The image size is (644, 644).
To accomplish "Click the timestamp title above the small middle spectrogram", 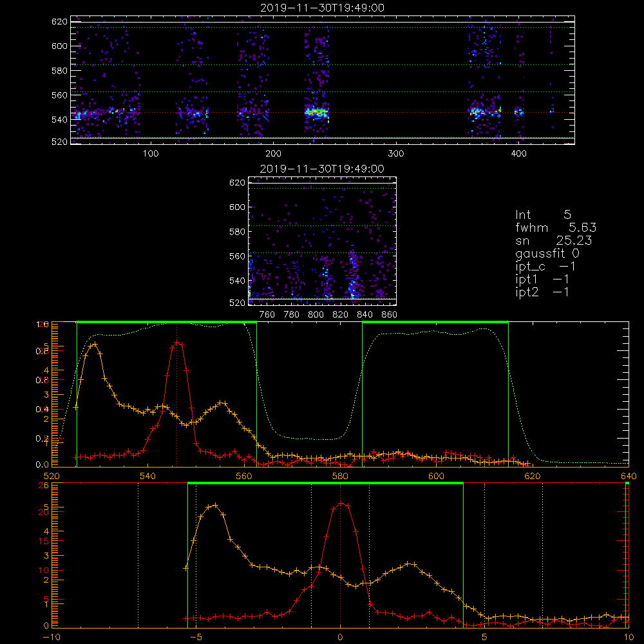I will click(322, 169).
